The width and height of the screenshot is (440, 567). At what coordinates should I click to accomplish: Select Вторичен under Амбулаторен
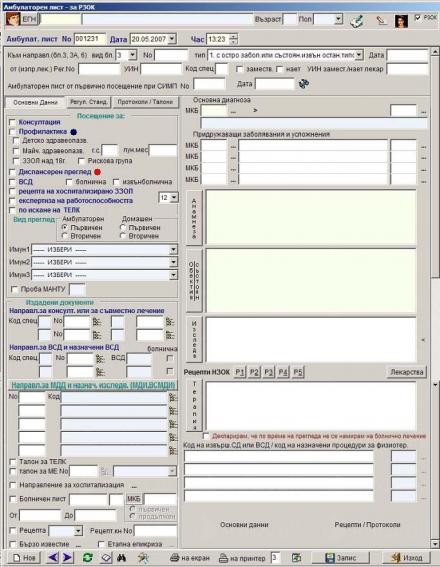pyautogui.click(x=65, y=236)
